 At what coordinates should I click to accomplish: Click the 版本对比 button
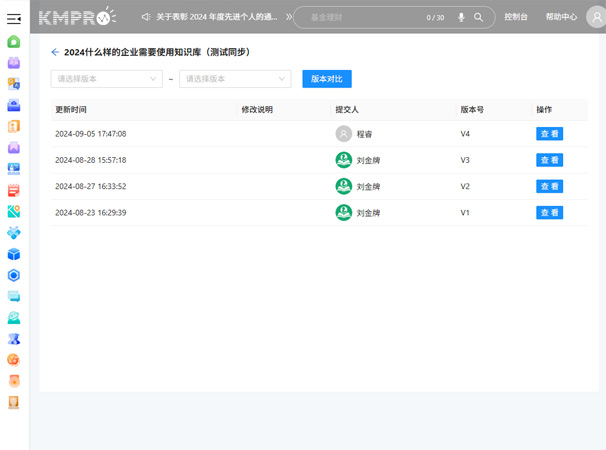(327, 79)
